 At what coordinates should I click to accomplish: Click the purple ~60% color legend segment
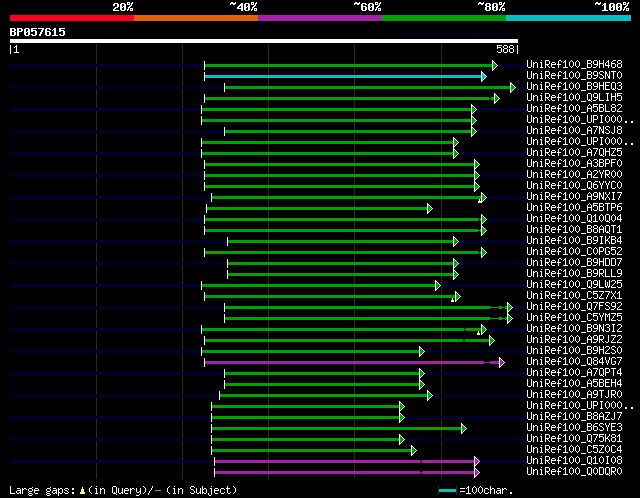320,18
